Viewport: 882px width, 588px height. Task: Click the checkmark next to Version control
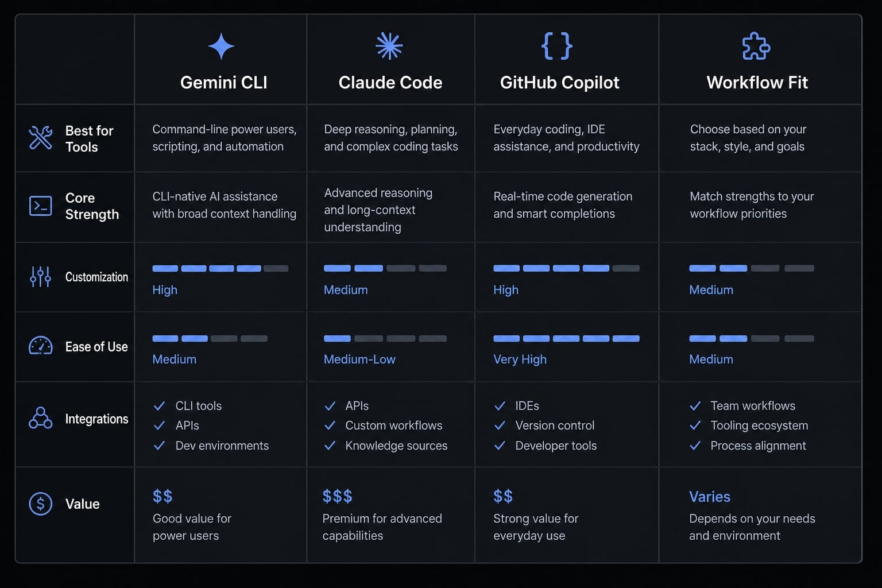(500, 425)
